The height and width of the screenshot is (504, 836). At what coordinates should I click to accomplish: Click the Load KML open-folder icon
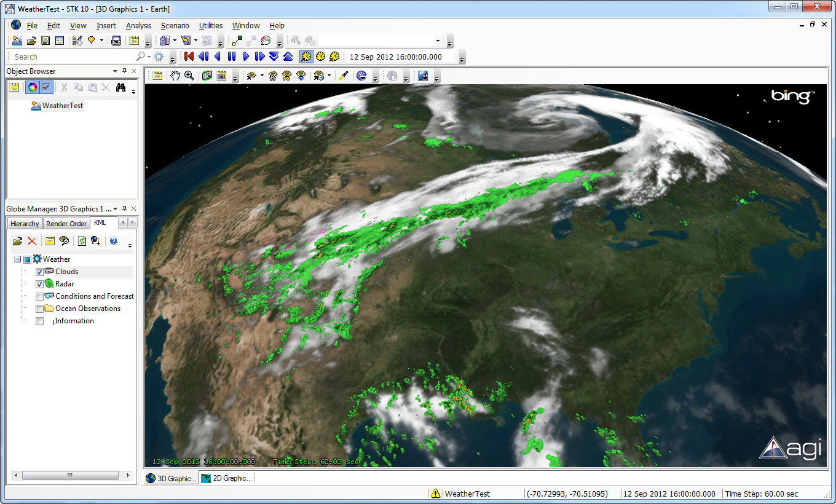click(x=17, y=241)
